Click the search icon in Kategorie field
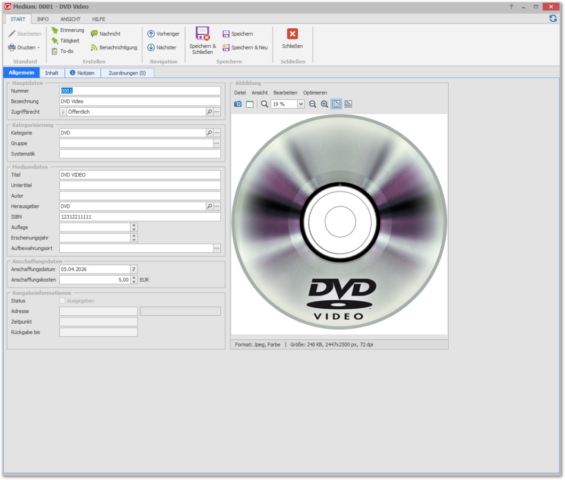This screenshot has width=565, height=480. [x=209, y=133]
